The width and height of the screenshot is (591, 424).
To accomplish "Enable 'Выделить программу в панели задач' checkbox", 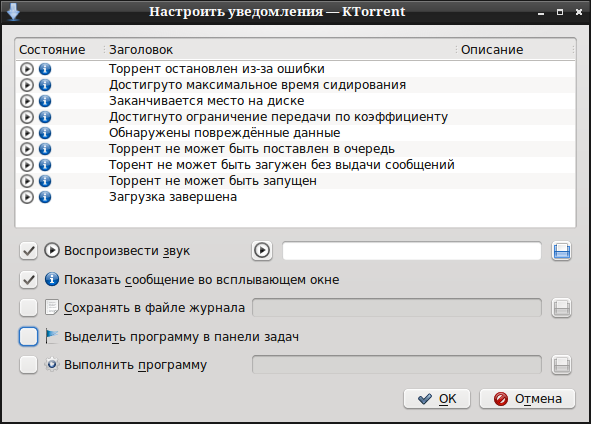I will (28, 337).
